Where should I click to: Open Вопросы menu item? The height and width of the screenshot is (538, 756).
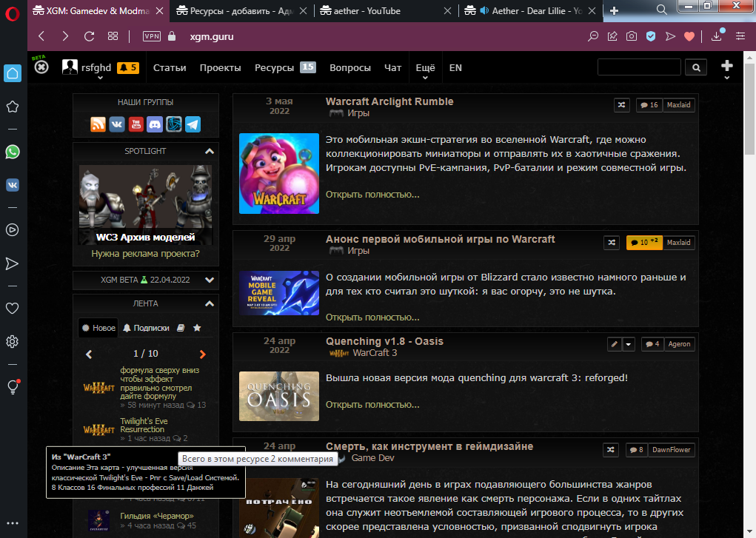click(x=350, y=68)
